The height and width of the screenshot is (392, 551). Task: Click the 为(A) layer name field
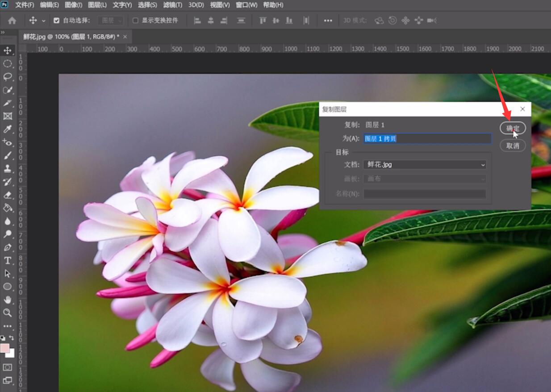pyautogui.click(x=427, y=139)
